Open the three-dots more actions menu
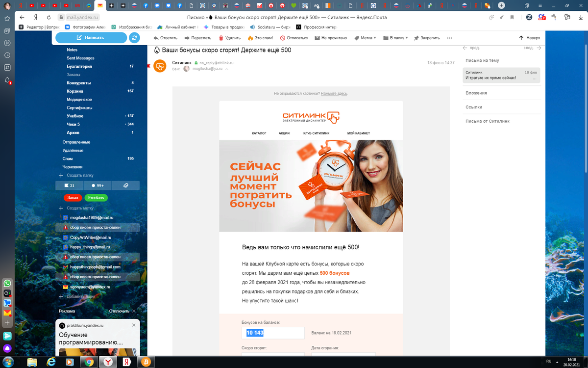 coord(449,38)
